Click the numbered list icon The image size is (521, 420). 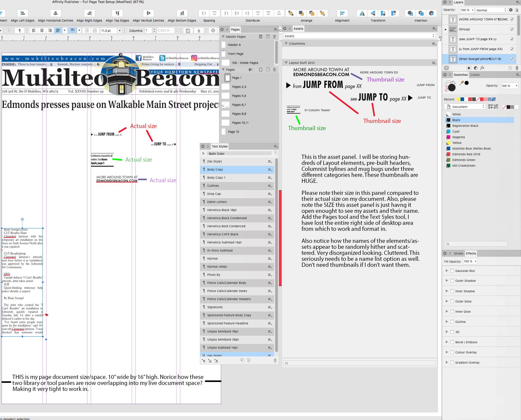click(95, 31)
